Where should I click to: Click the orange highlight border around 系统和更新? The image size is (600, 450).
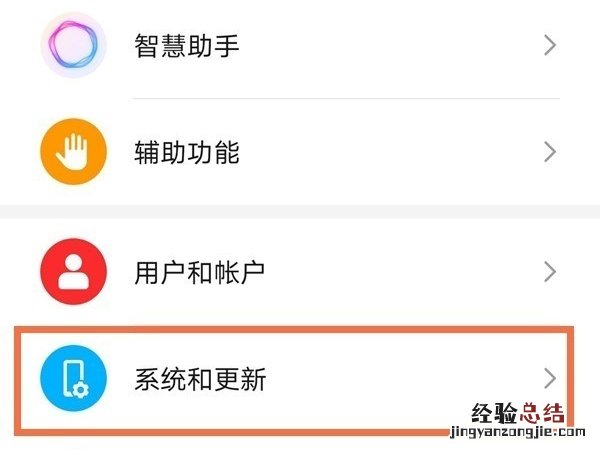[300, 325]
